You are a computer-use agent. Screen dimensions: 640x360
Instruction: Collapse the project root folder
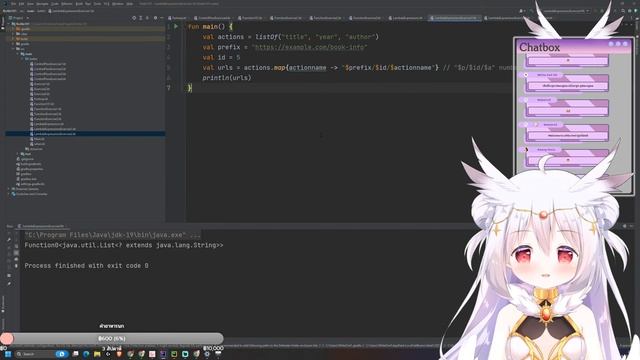point(8,24)
